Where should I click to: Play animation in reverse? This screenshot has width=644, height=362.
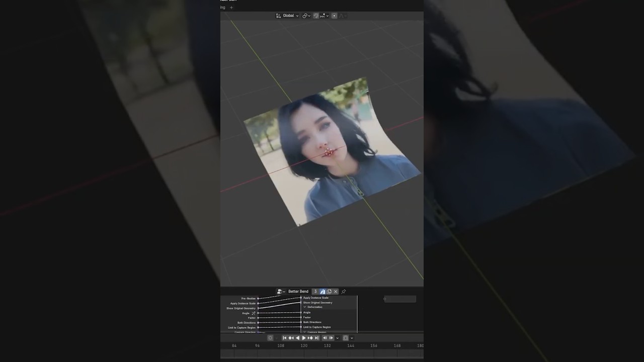[298, 338]
